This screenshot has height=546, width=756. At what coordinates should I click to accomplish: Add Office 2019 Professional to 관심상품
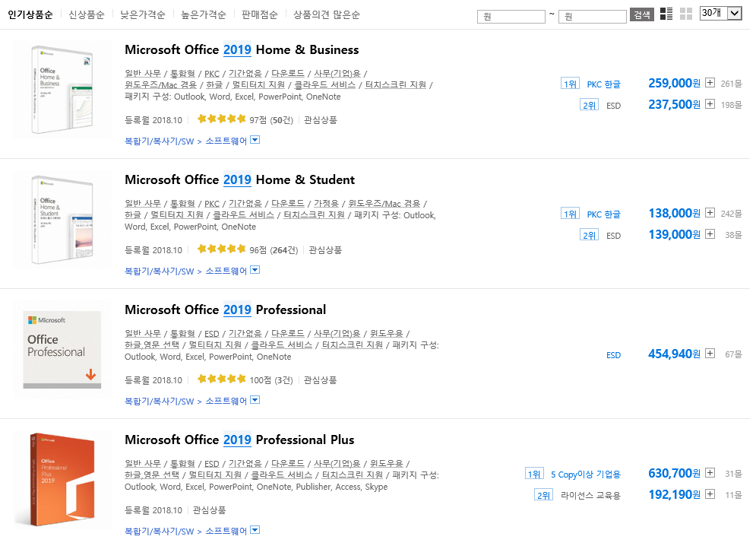click(x=320, y=380)
